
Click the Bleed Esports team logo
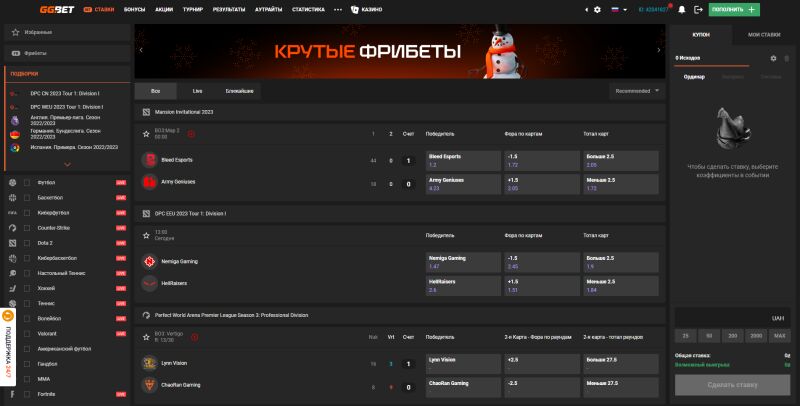[149, 160]
